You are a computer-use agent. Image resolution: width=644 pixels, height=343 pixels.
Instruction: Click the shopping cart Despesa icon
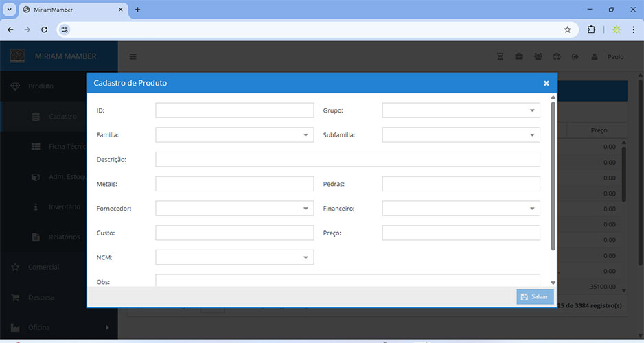tap(15, 298)
